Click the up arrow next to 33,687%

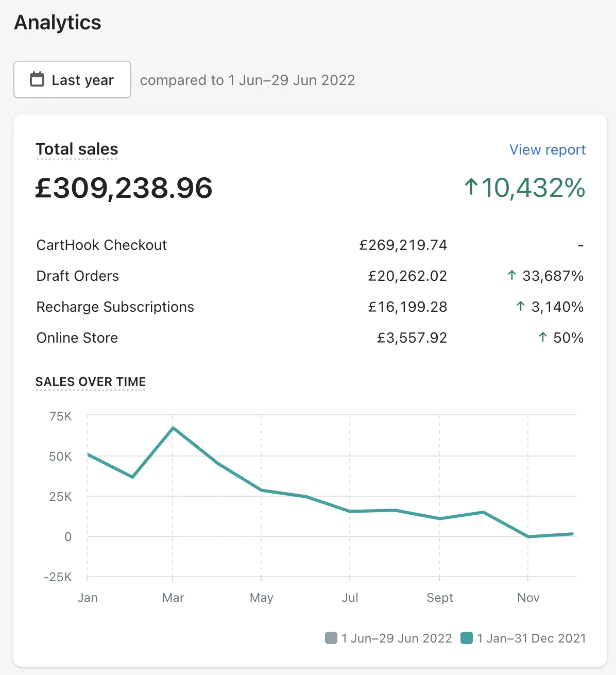(511, 276)
